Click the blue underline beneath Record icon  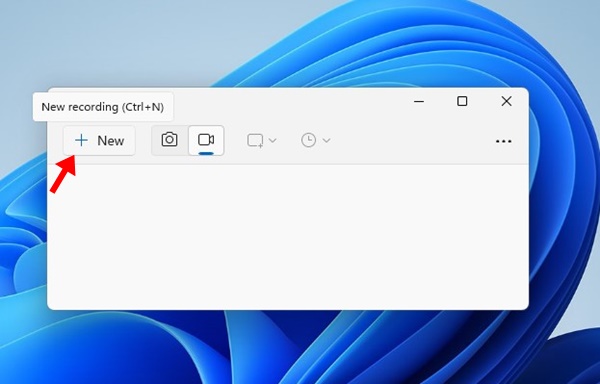click(x=206, y=153)
